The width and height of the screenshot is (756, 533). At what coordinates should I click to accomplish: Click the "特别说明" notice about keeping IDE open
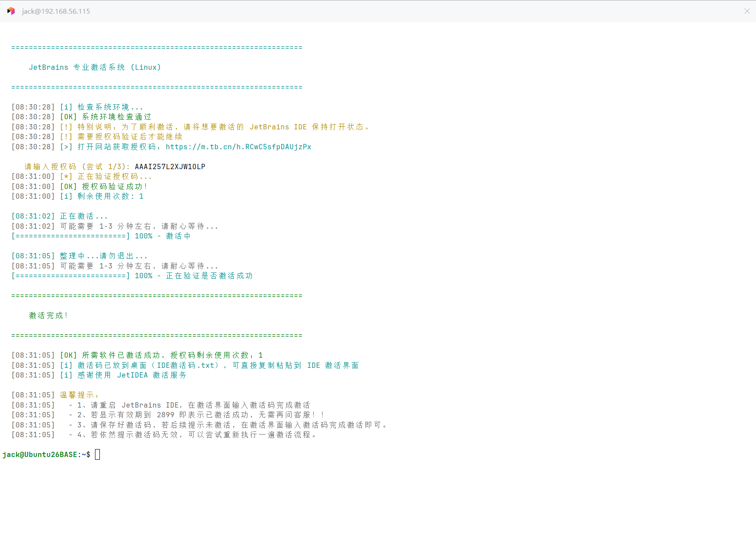tap(224, 127)
